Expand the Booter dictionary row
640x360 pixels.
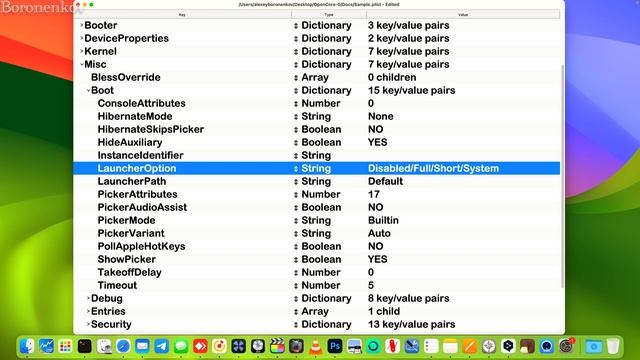click(x=82, y=25)
